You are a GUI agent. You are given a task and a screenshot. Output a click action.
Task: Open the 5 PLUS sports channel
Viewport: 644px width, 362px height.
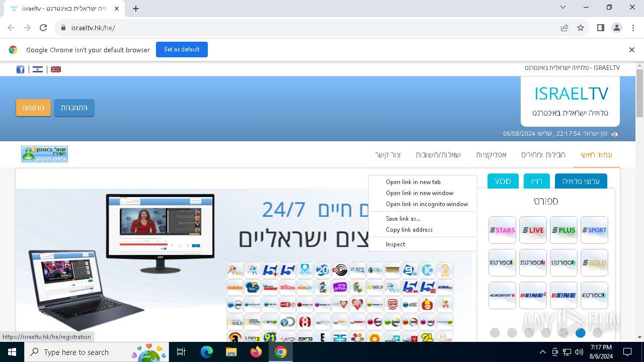[x=563, y=230]
